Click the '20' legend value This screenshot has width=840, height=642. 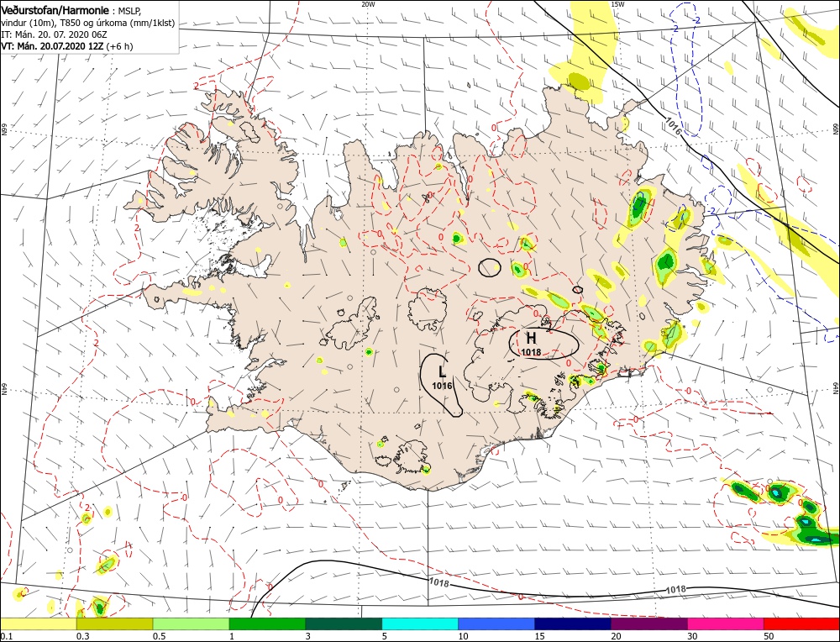tap(616, 636)
